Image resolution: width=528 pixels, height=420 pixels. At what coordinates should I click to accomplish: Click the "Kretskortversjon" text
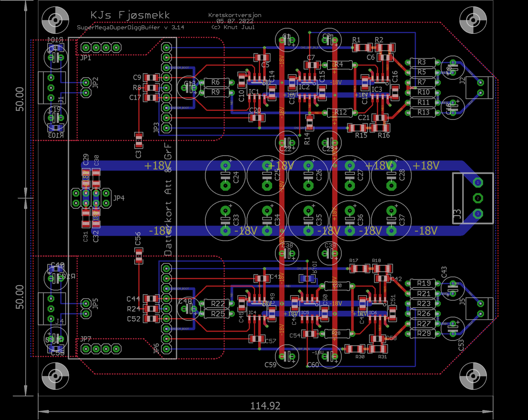(x=235, y=15)
